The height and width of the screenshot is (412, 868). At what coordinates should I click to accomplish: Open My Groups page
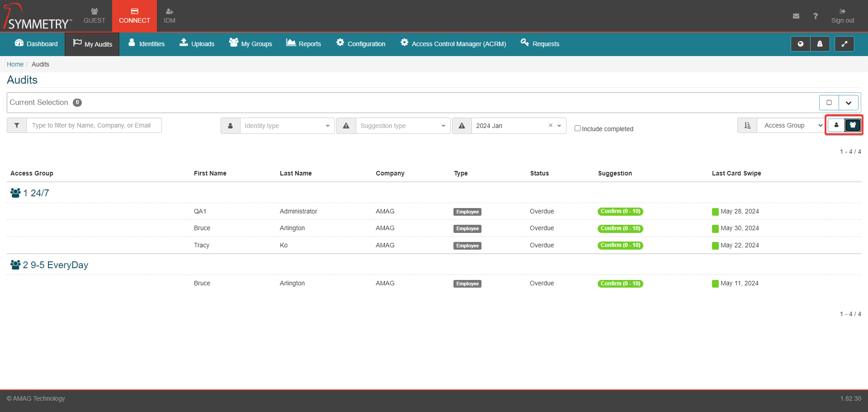pos(250,44)
